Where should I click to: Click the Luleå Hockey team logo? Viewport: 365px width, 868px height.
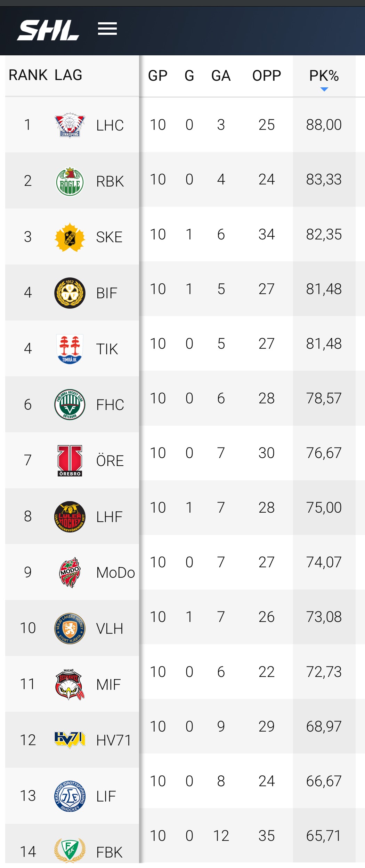tap(70, 516)
